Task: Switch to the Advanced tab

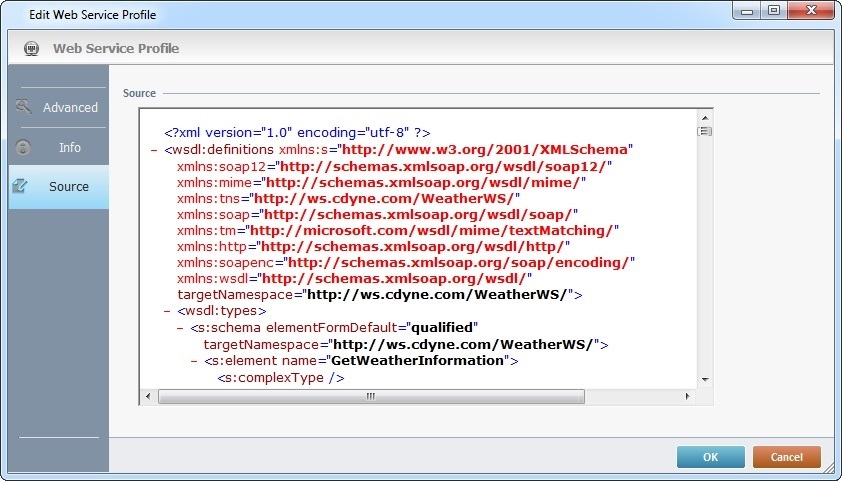Action: click(70, 107)
